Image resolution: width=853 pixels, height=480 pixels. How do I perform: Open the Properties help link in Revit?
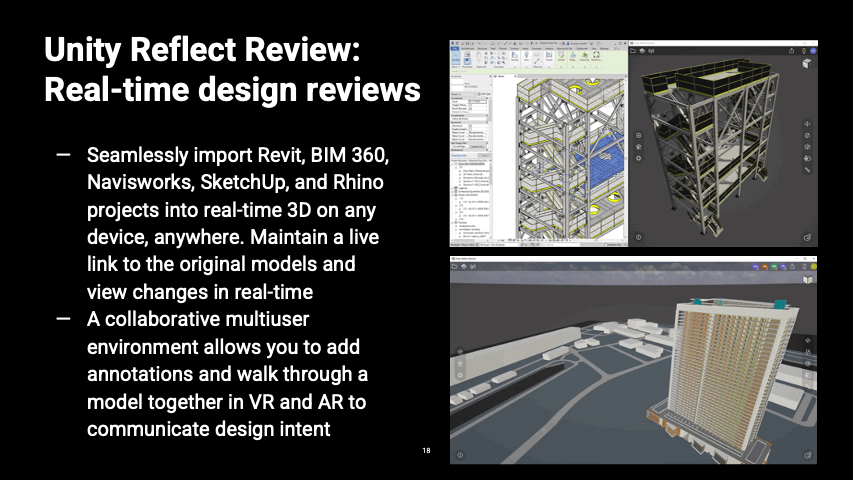tap(459, 156)
